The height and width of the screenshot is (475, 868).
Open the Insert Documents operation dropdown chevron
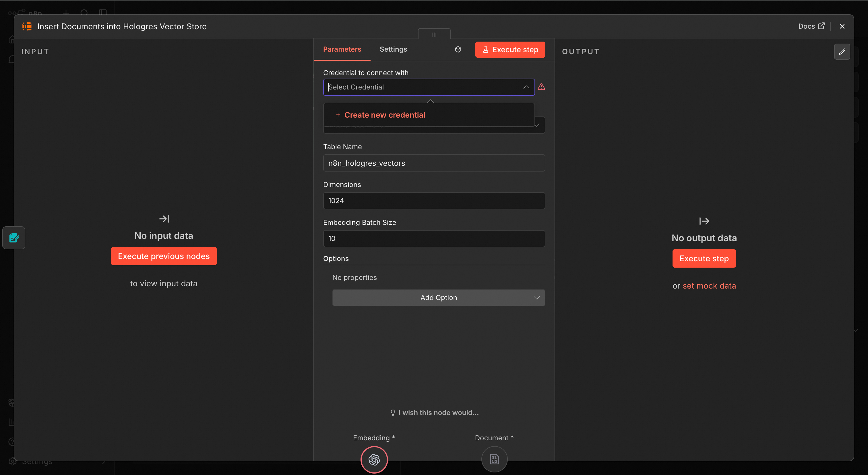tap(538, 126)
